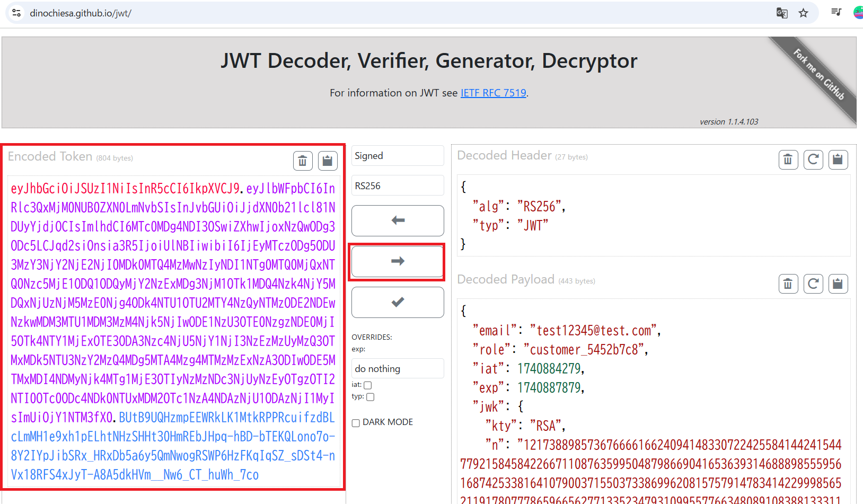This screenshot has height=504, width=863.
Task: Toggle the DARK MODE checkbox
Action: [356, 423]
